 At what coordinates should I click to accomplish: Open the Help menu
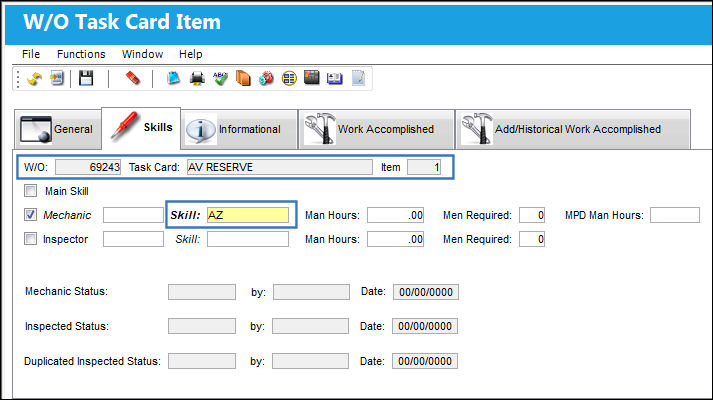[191, 54]
